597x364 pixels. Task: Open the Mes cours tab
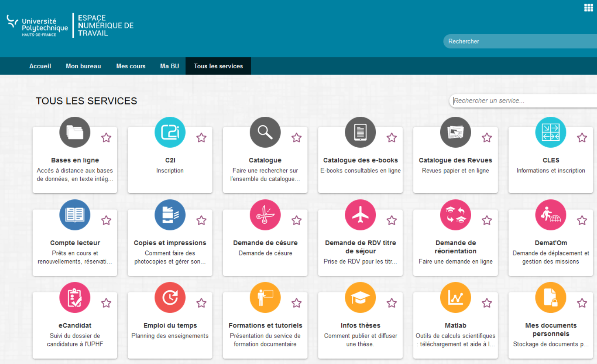click(x=131, y=66)
